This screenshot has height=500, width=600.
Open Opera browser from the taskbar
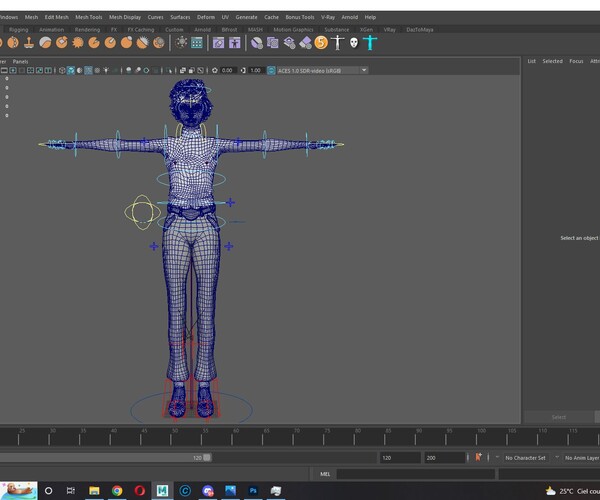point(140,490)
